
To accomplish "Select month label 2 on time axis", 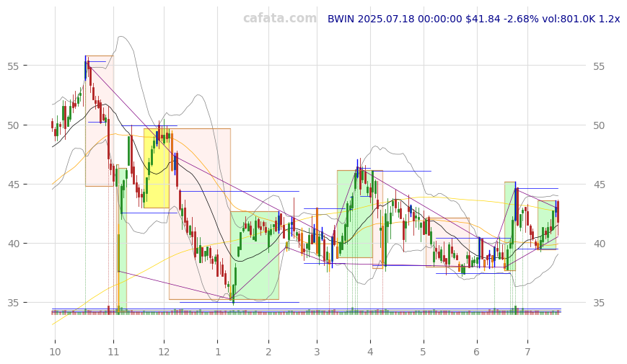I will [268, 352].
